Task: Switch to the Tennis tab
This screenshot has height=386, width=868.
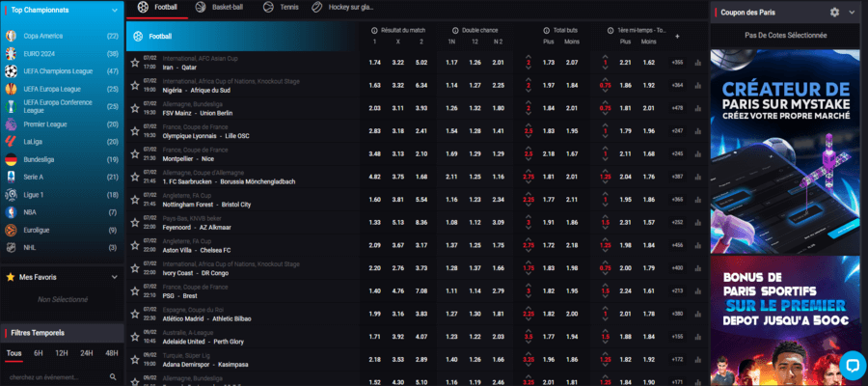Action: coord(282,8)
